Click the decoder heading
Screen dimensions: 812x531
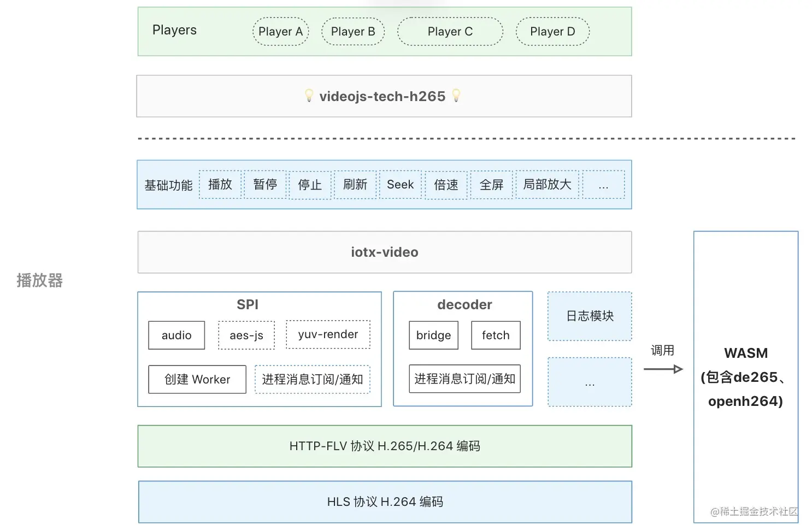[464, 305]
